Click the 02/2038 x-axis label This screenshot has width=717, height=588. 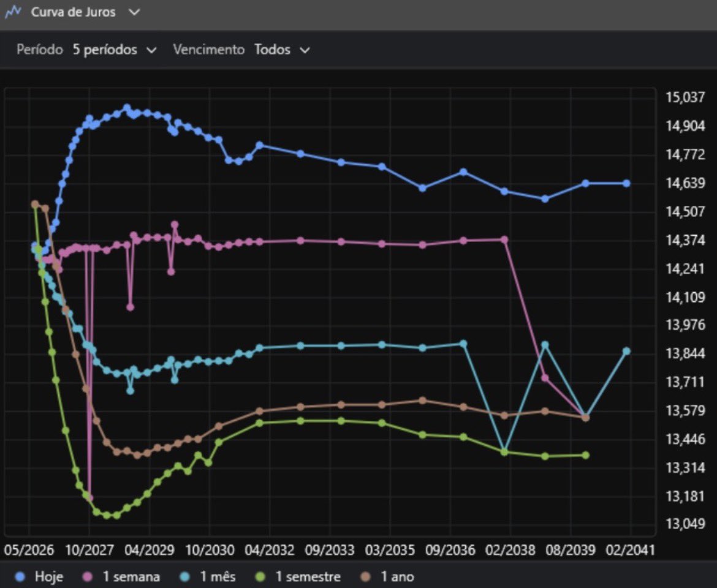click(x=510, y=549)
